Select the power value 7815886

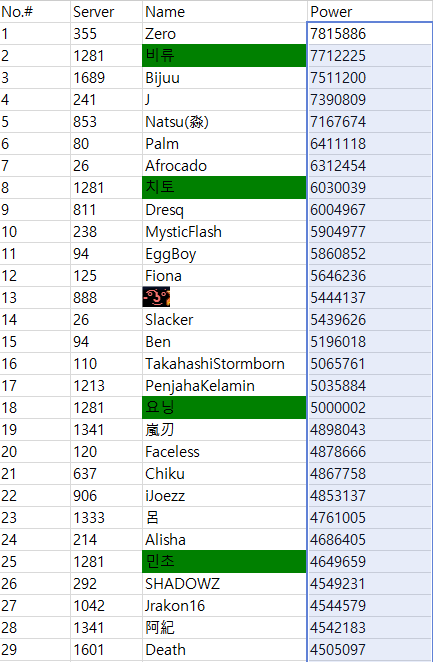(369, 33)
